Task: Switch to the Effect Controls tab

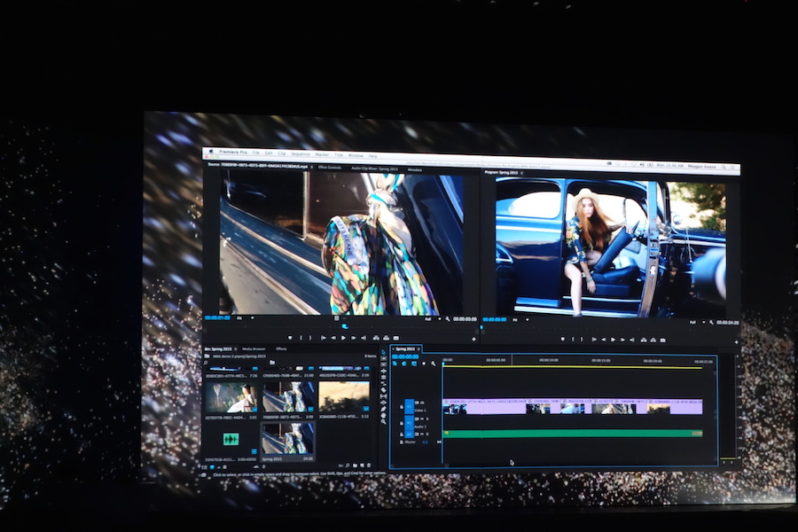Action: [x=329, y=167]
